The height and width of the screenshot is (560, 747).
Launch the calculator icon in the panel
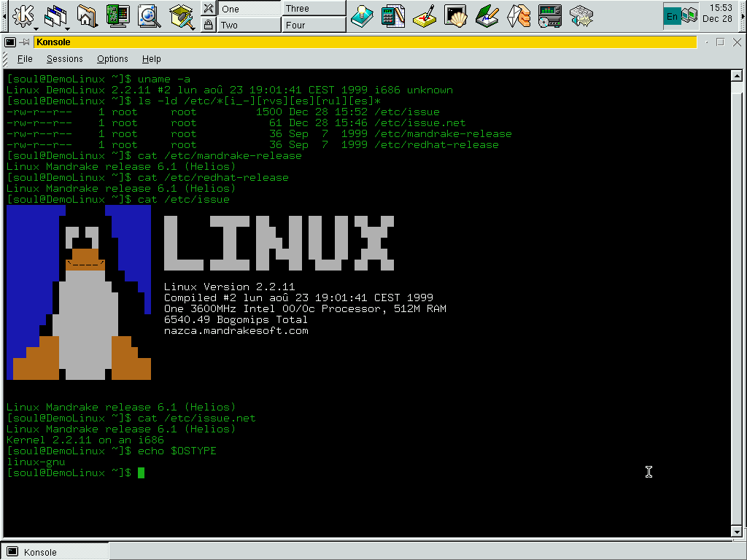tap(393, 16)
